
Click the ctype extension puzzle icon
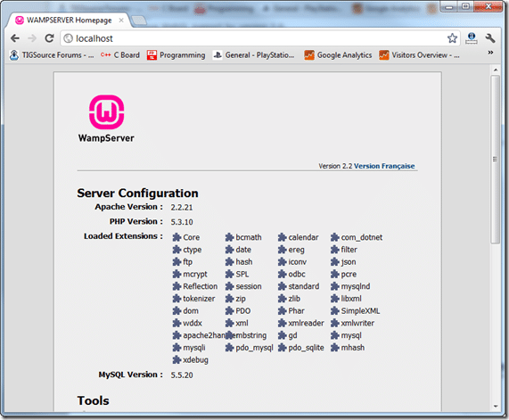(177, 250)
